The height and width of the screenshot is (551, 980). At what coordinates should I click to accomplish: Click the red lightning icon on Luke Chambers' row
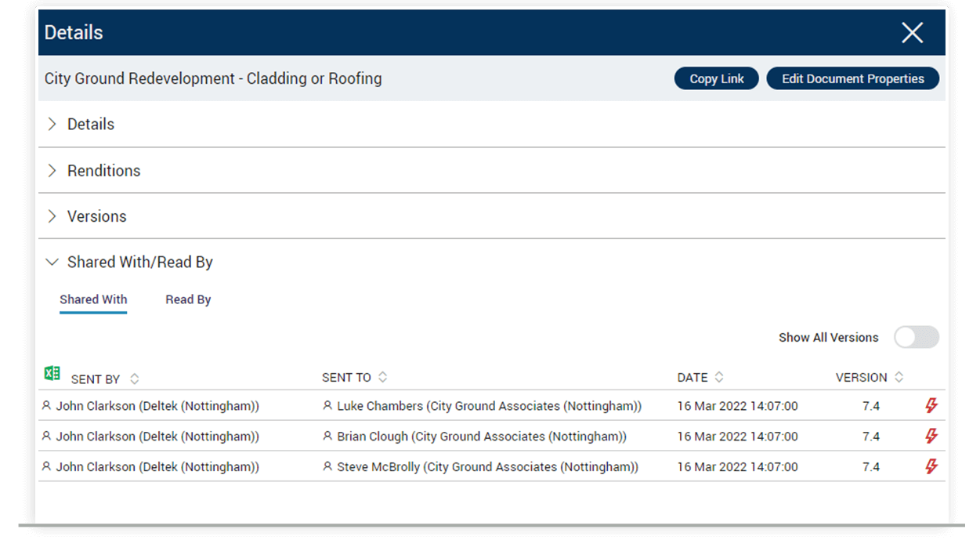[x=931, y=406]
